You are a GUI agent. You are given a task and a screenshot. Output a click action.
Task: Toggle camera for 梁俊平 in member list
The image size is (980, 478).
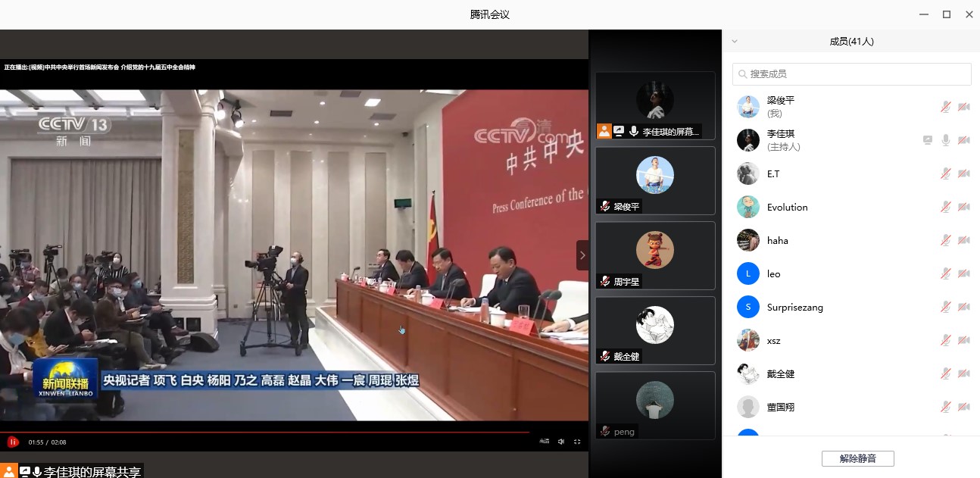click(964, 107)
